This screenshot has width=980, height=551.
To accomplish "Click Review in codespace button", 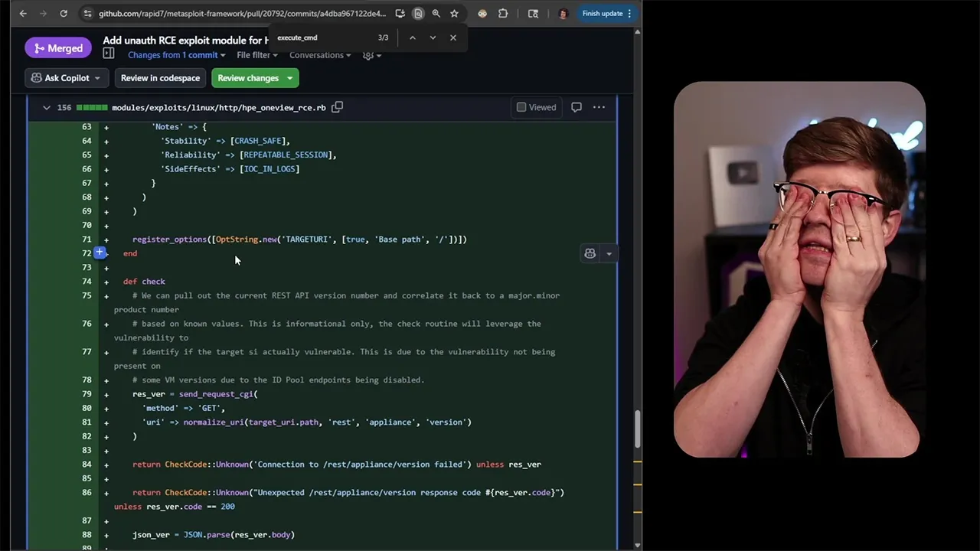I will (x=160, y=78).
